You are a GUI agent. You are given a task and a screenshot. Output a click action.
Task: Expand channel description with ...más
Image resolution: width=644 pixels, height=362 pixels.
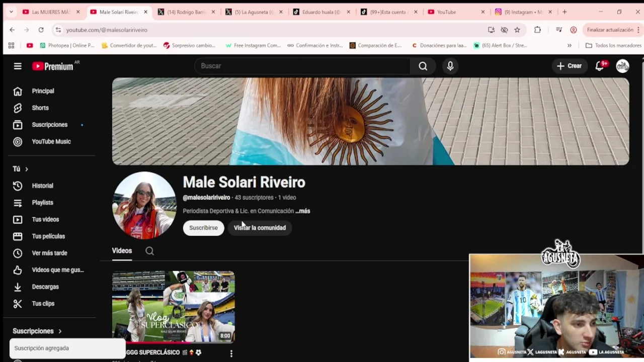coord(303,211)
